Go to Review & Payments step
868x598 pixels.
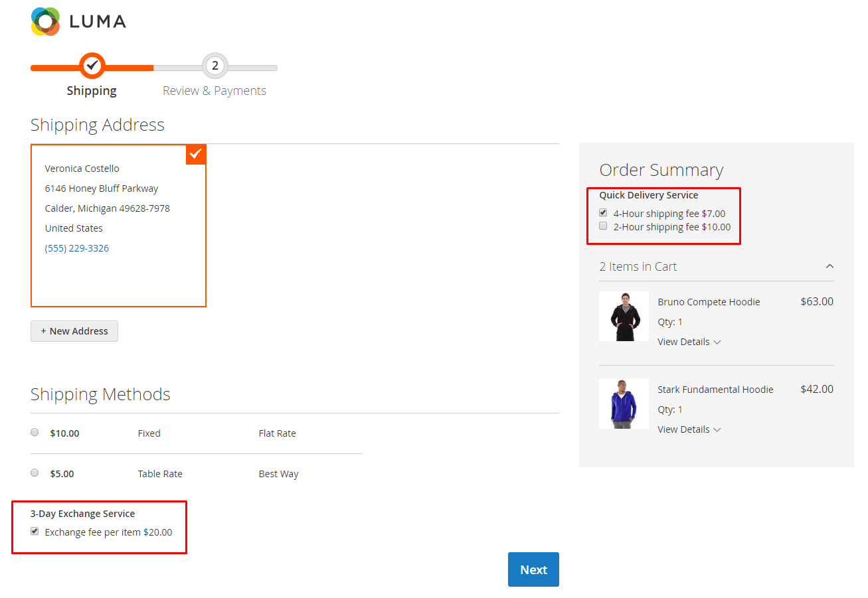(x=215, y=91)
